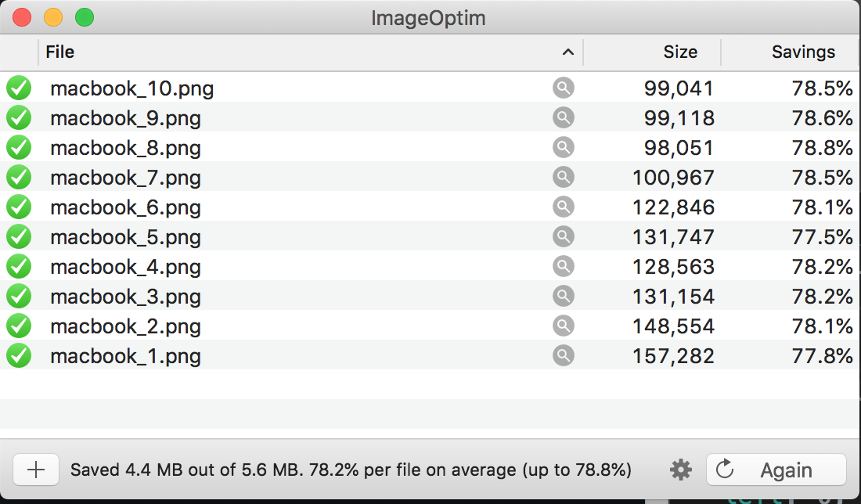This screenshot has width=861, height=504.
Task: Add files with the plus button
Action: (x=36, y=470)
